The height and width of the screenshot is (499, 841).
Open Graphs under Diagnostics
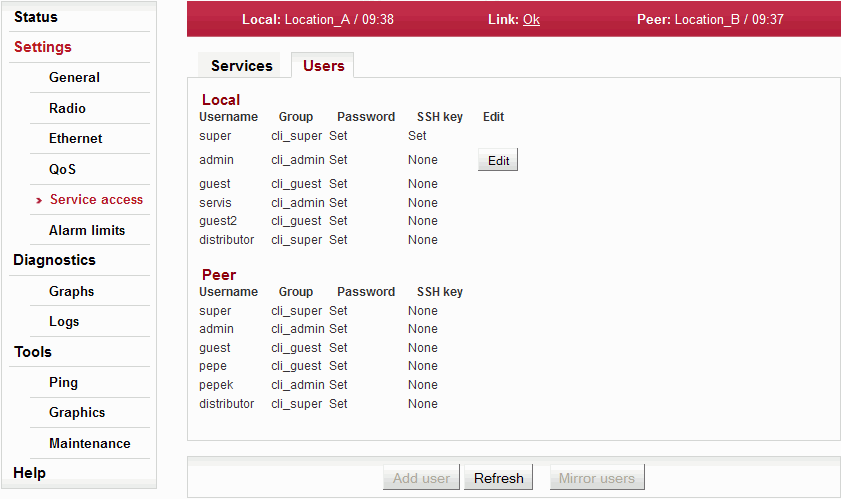pos(71,291)
